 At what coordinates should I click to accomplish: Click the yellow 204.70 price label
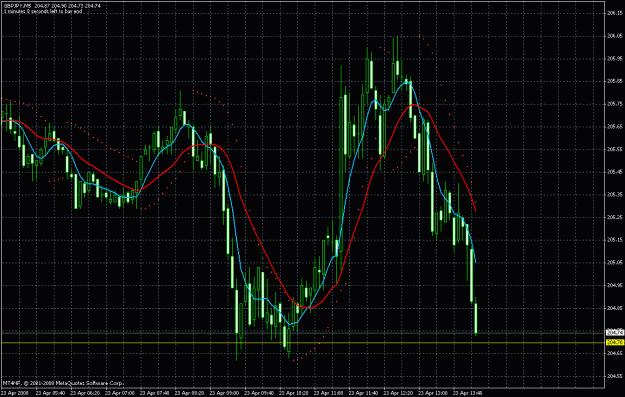(x=615, y=342)
